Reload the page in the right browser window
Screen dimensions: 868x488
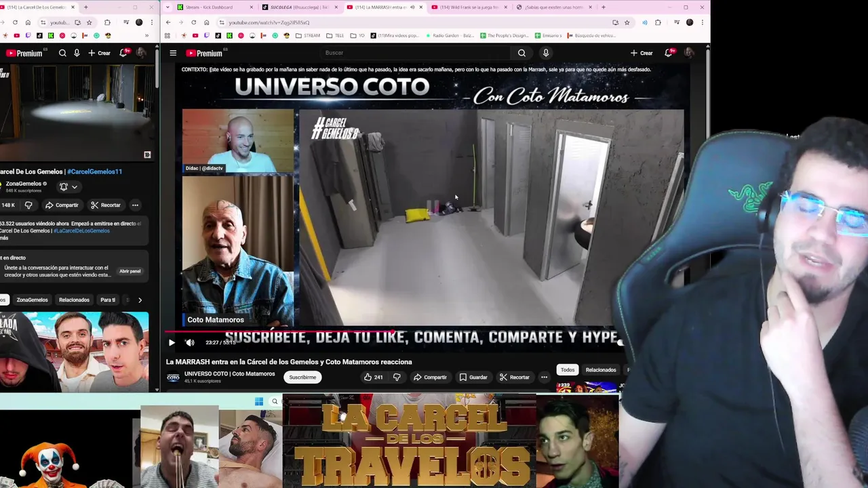coord(193,22)
